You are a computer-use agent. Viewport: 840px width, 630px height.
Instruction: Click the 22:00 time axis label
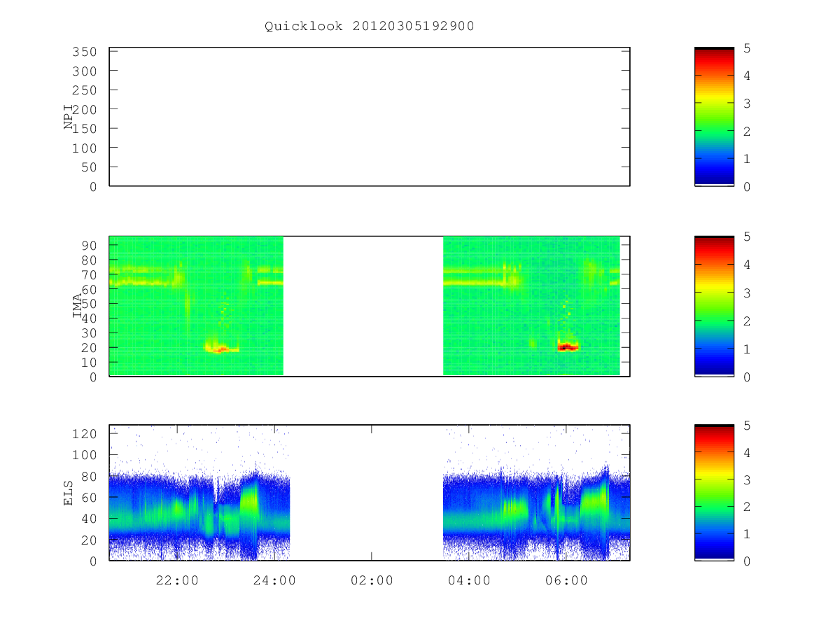[x=177, y=580]
